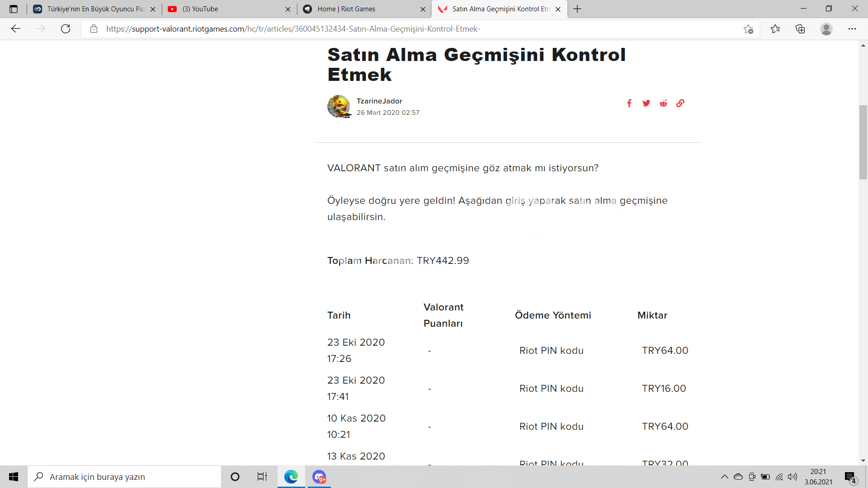Click the 13 Kas 2020 date cell
This screenshot has width=868, height=488.
click(356, 456)
